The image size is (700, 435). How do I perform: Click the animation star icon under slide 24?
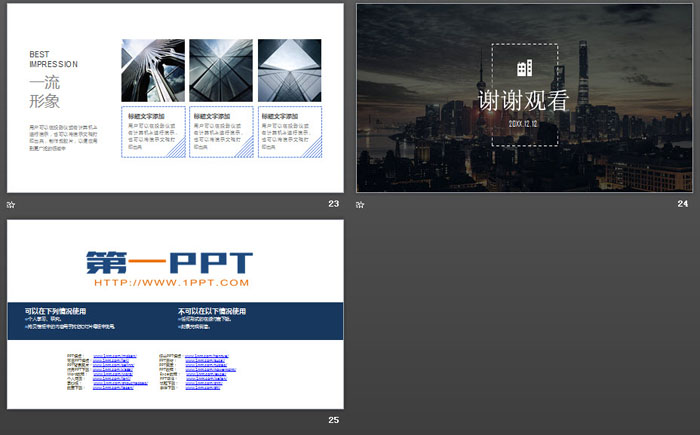point(360,205)
